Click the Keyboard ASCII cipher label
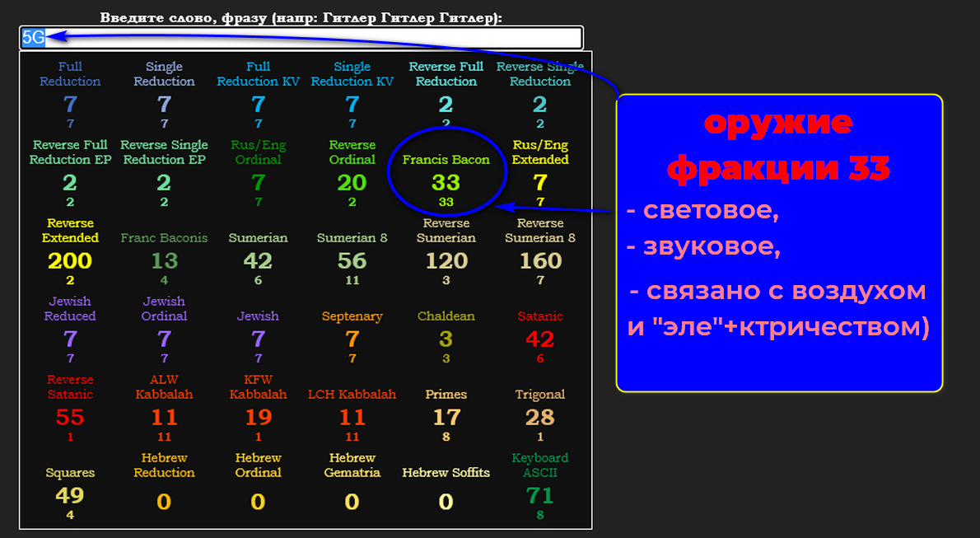Viewport: 980px width, 538px height. [x=540, y=465]
